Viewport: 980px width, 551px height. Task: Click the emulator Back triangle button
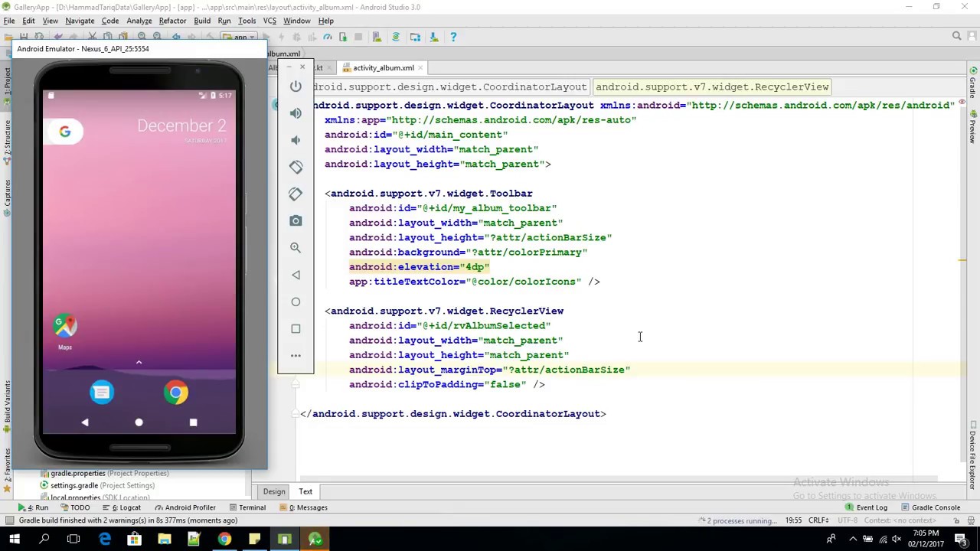pos(296,275)
